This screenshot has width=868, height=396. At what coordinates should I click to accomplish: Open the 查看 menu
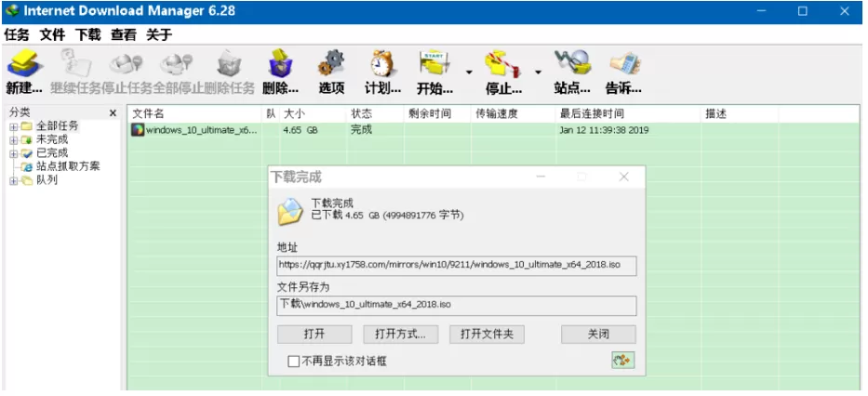pos(124,34)
